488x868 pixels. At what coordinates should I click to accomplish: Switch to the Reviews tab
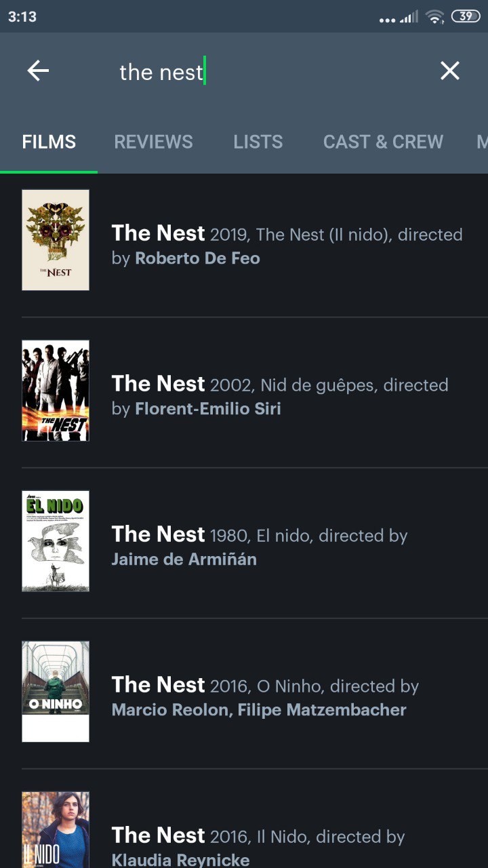click(153, 142)
